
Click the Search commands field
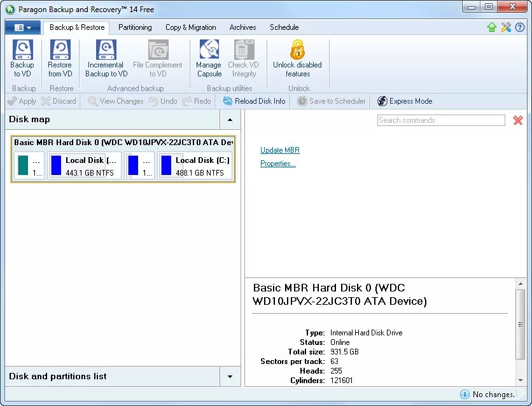coord(441,120)
